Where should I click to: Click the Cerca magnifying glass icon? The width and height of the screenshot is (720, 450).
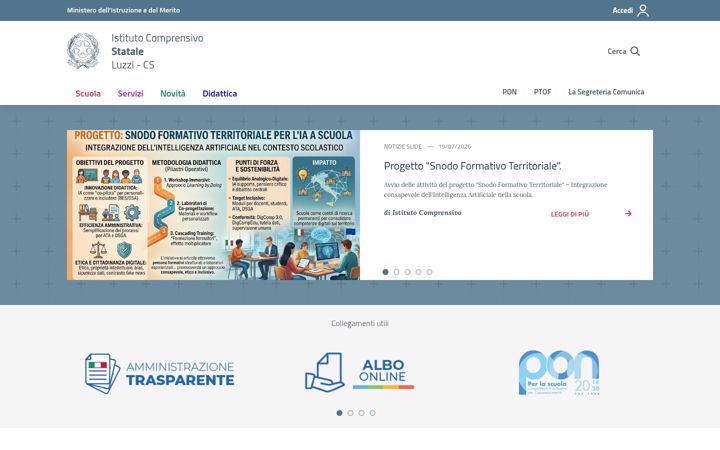635,51
